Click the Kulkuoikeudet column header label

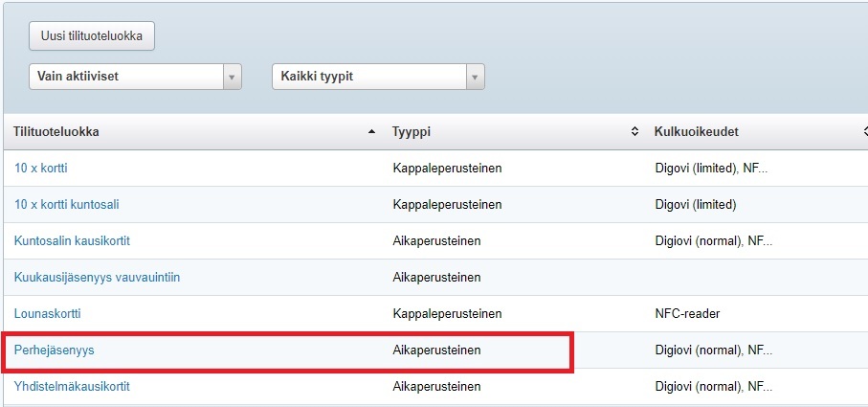696,132
